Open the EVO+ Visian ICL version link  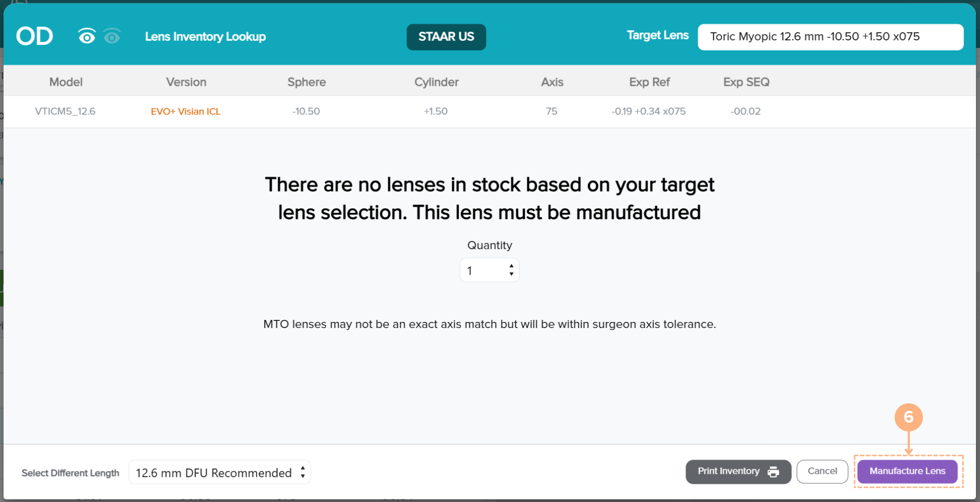pyautogui.click(x=186, y=112)
